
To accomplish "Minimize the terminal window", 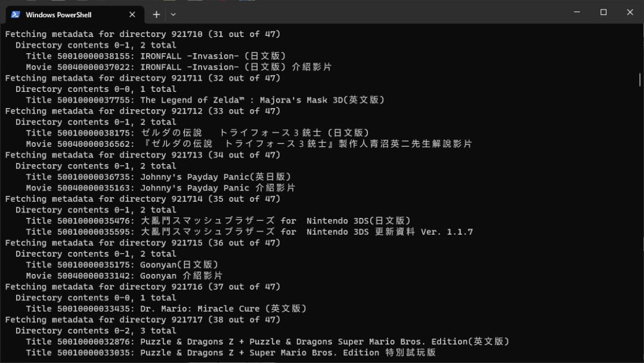I will 577,12.
